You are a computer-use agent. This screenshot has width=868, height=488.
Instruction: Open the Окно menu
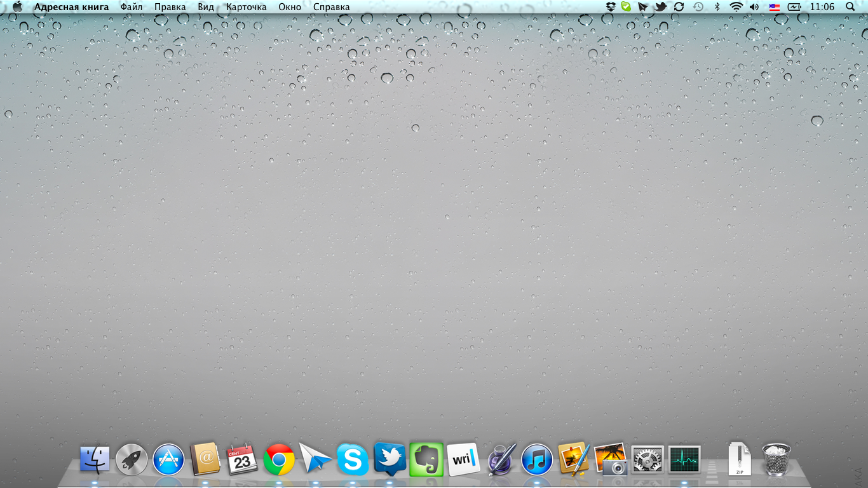[x=290, y=7]
